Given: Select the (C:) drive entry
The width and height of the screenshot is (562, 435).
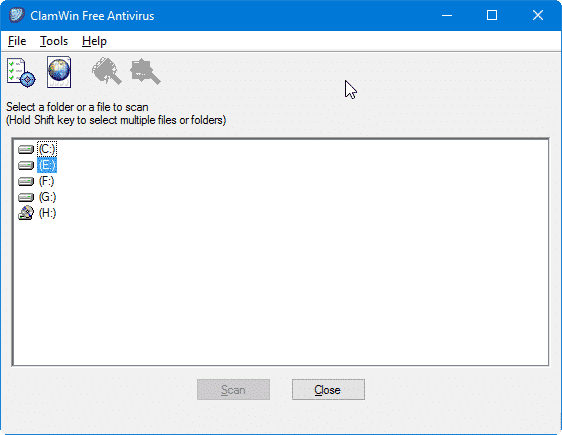Looking at the screenshot, I should click(x=47, y=149).
